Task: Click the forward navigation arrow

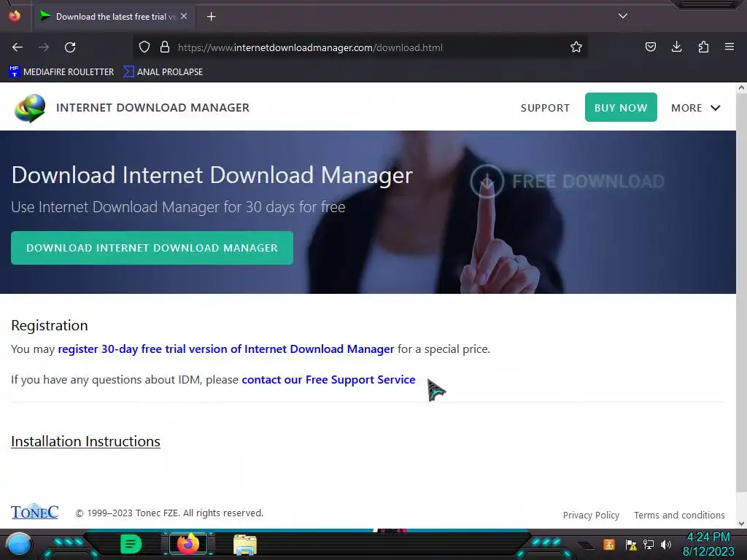Action: pyautogui.click(x=44, y=47)
